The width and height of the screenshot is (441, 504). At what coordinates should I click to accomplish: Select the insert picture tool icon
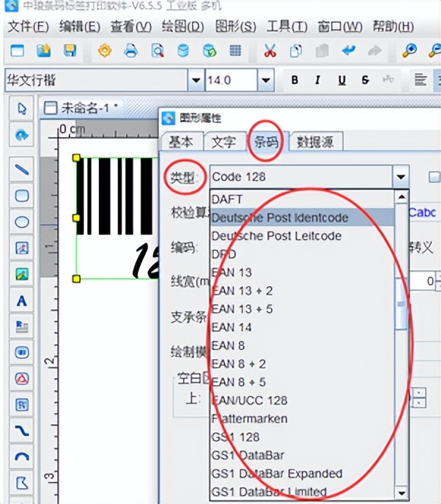pyautogui.click(x=21, y=274)
